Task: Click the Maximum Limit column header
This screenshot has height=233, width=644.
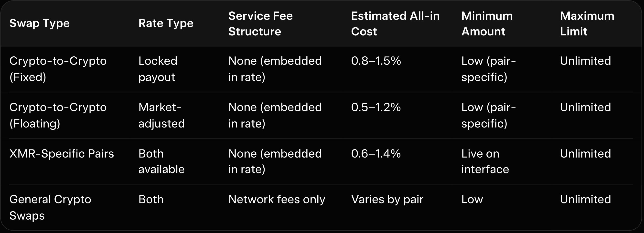Action: pos(587,23)
